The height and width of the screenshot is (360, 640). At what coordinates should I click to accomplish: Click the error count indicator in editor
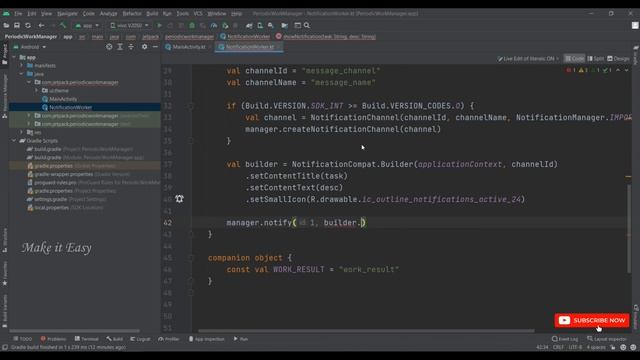click(x=571, y=70)
